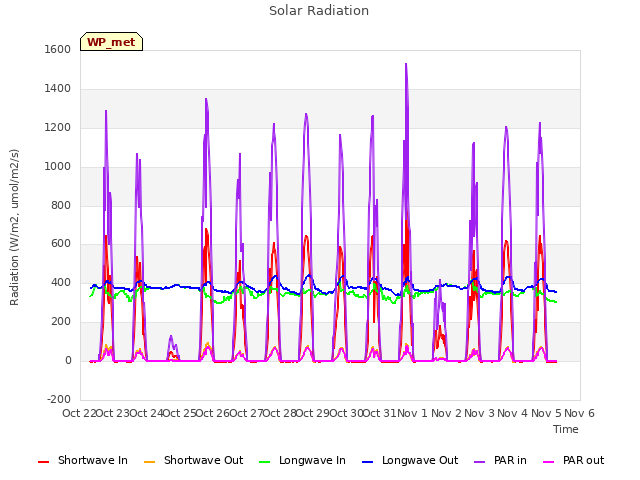The image size is (640, 480).
Task: Toggle the Shortwave Out legend entry
Action: click(194, 460)
